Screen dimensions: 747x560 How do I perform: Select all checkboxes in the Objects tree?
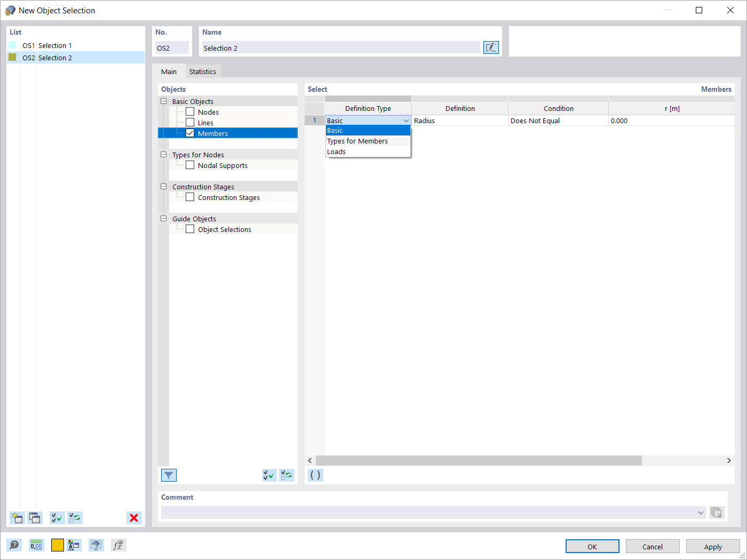pos(269,475)
